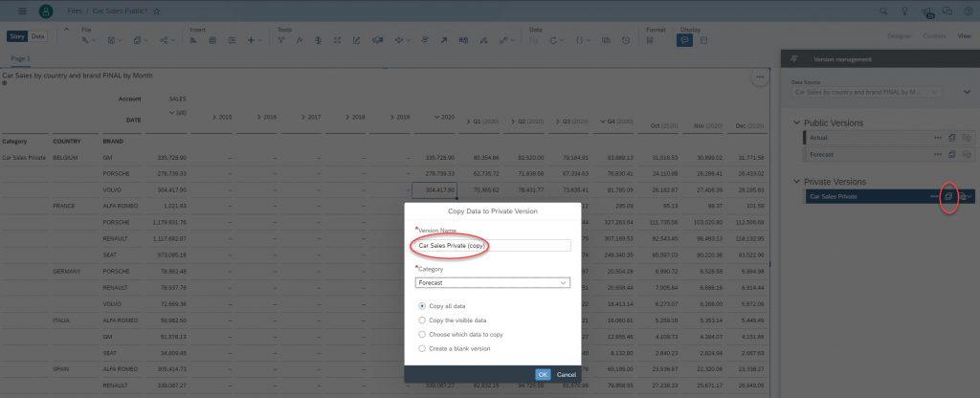Click the edit pencil tool in Tools
Image resolution: width=980 pixels, height=398 pixels.
click(x=356, y=40)
